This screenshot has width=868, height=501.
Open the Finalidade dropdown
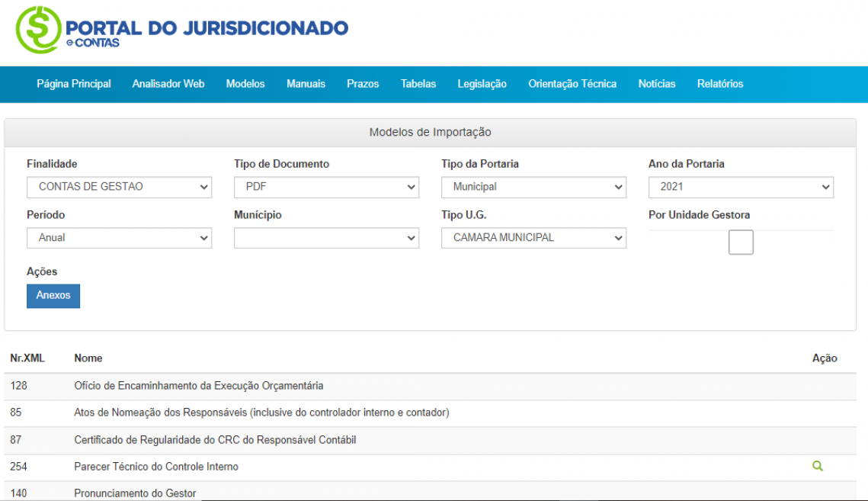coord(119,187)
